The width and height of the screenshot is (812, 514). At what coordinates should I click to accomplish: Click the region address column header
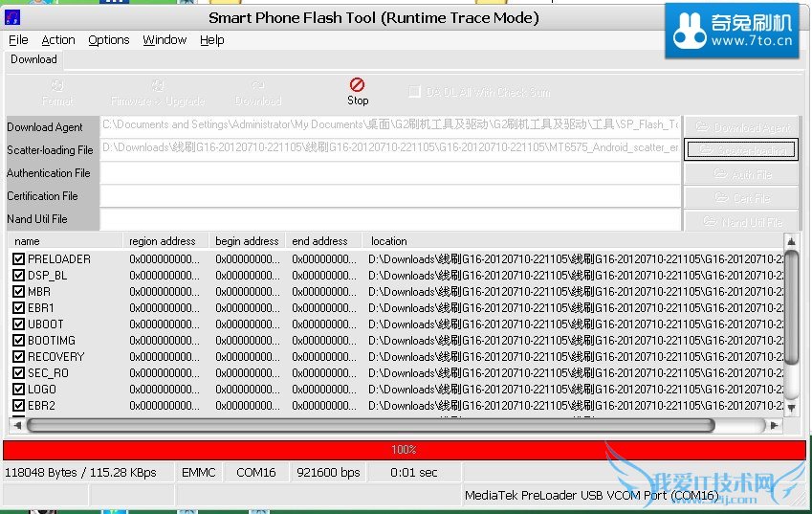[x=165, y=241]
